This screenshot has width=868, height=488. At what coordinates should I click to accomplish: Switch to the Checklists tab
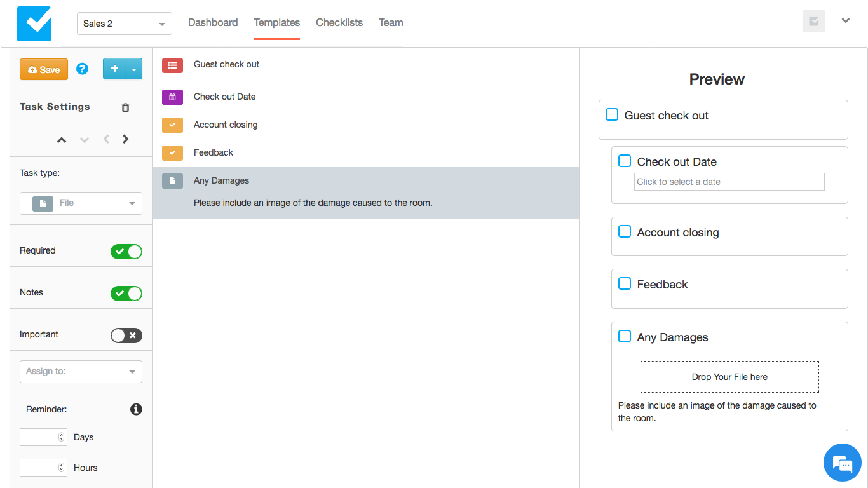click(x=339, y=23)
